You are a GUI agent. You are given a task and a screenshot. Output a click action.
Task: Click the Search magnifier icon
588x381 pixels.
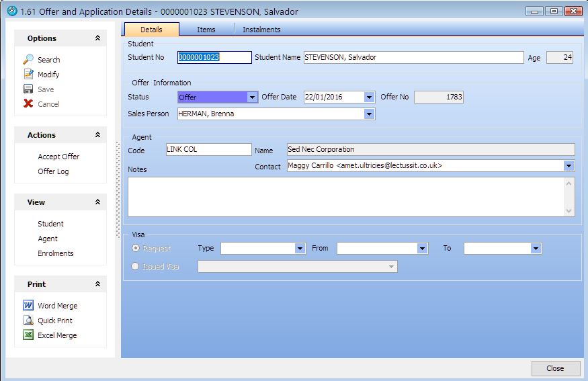click(28, 60)
